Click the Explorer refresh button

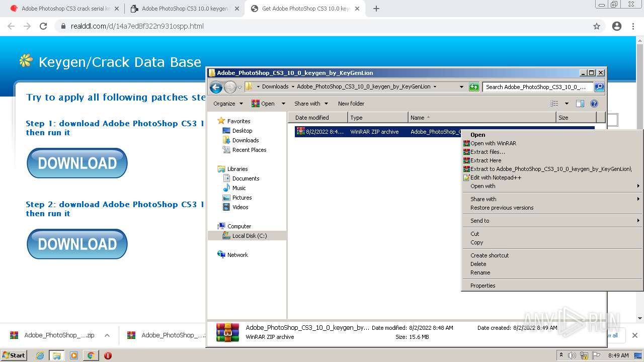[x=474, y=87]
